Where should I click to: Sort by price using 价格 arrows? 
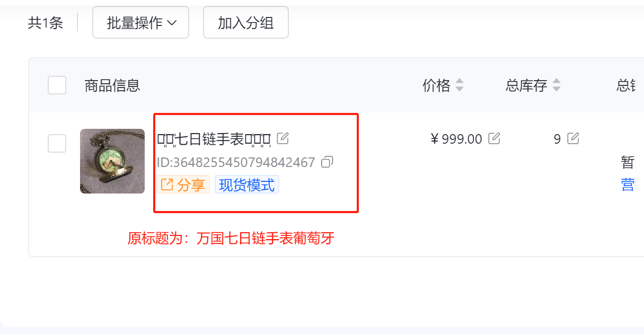tap(460, 85)
